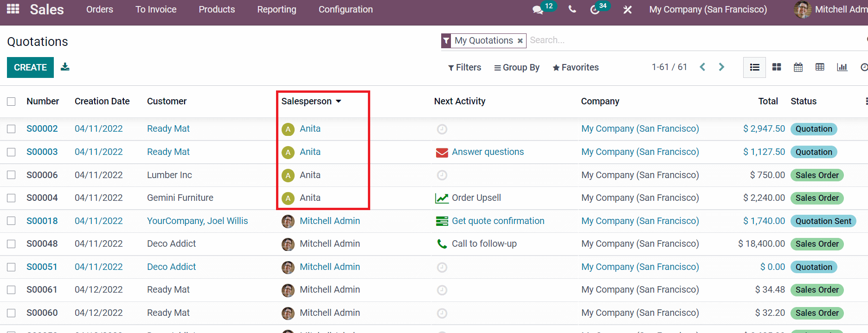
Task: Switch to list view
Action: [754, 67]
